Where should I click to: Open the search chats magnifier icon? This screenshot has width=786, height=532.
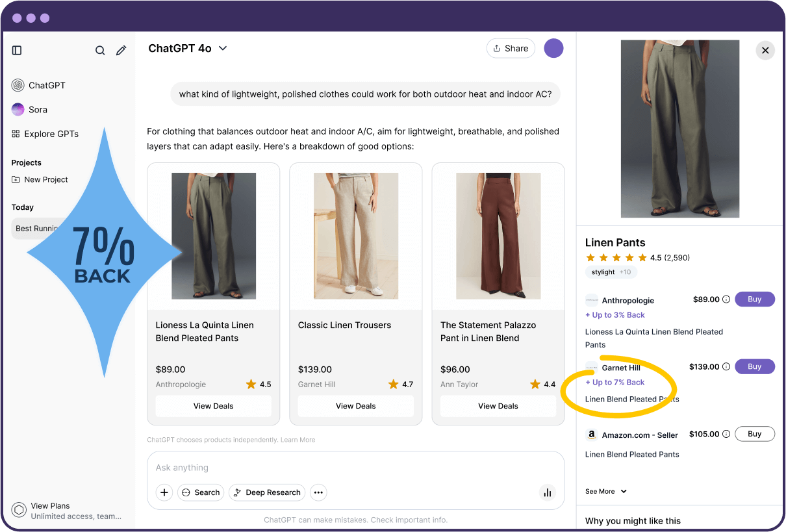[100, 50]
